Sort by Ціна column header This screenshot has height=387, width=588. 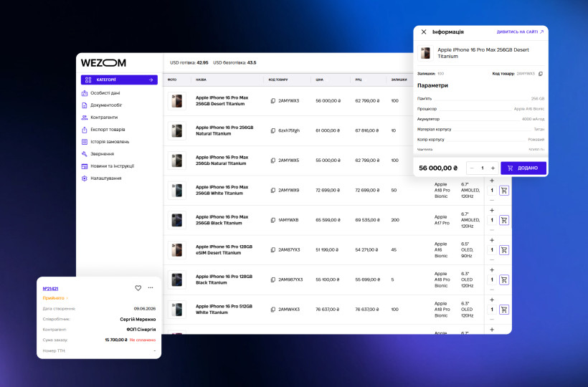pos(320,80)
